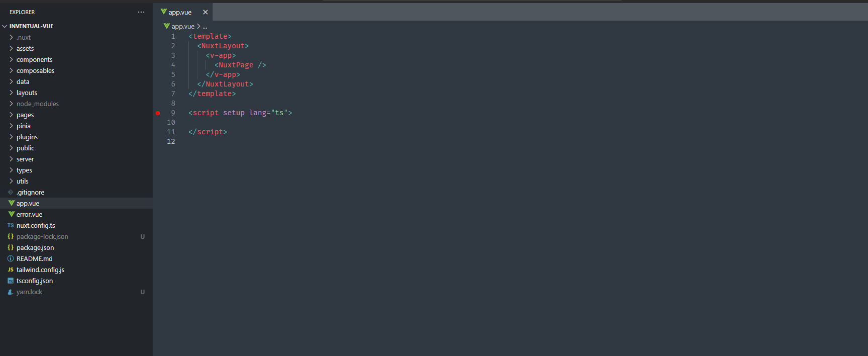Select the public folder row
868x356 pixels.
click(76, 148)
